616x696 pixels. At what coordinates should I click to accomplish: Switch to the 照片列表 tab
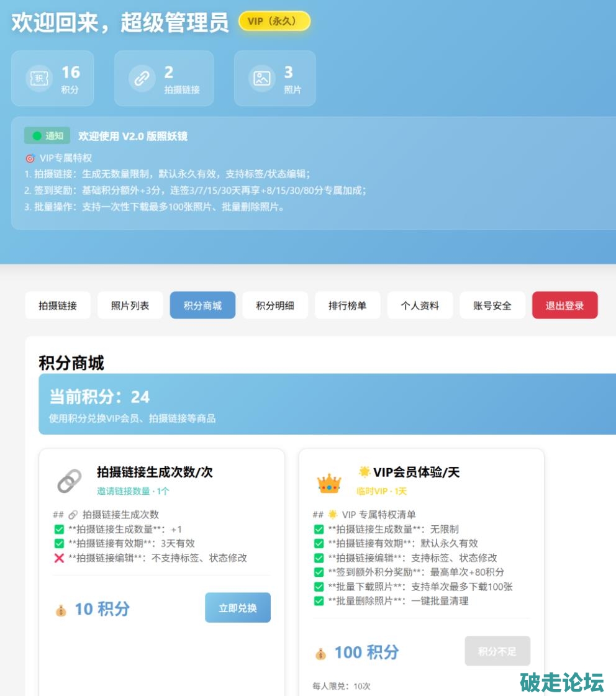coord(130,305)
